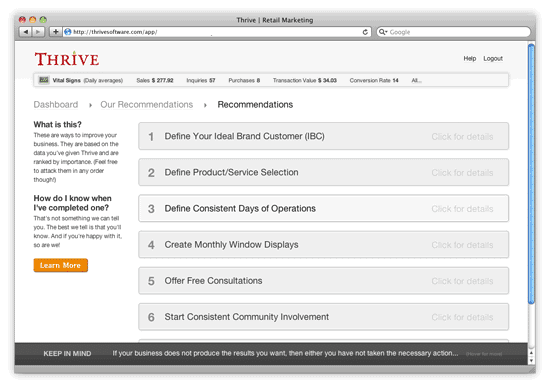Image resolution: width=554 pixels, height=385 pixels.
Task: Click 'Click for details' on recommendation 6
Action: pyautogui.click(x=462, y=317)
